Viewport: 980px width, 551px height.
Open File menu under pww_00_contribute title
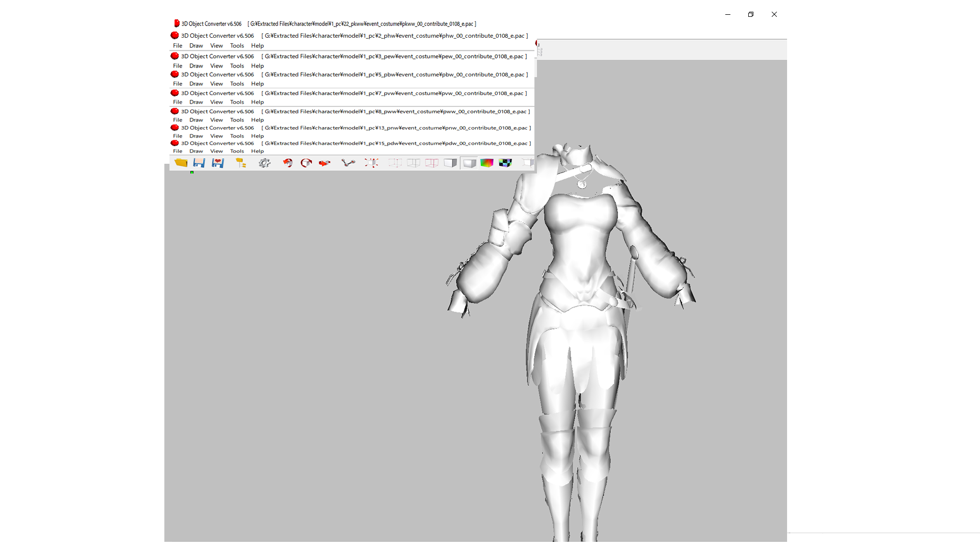click(x=178, y=120)
